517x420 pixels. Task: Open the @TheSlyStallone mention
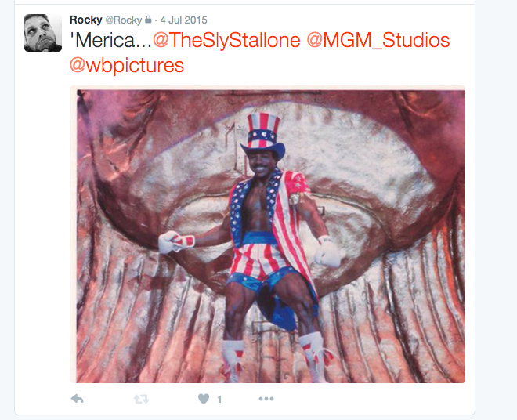click(x=226, y=40)
